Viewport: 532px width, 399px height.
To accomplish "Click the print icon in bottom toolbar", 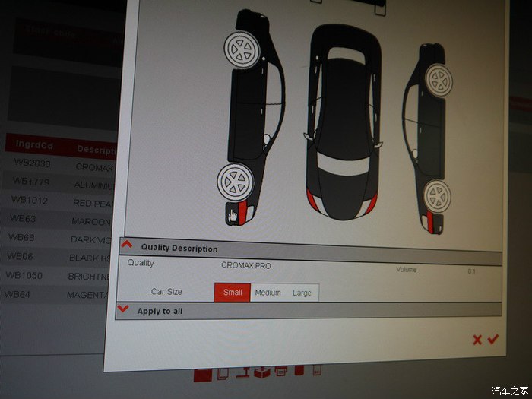I will click(280, 372).
